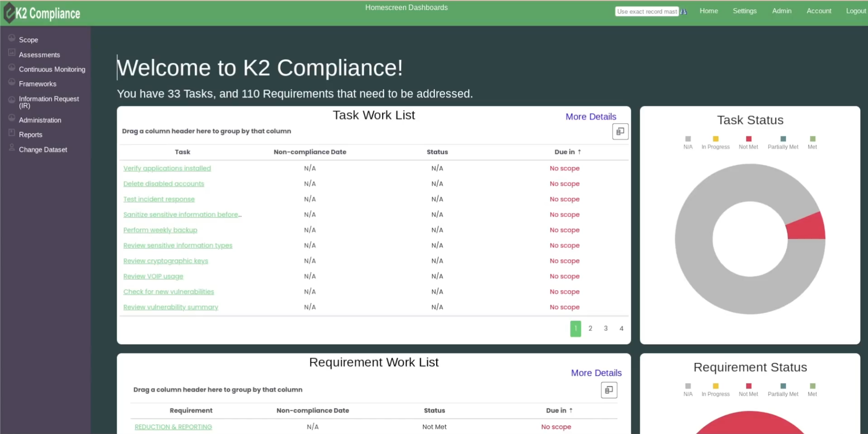Click the exact record search input field

(x=646, y=11)
